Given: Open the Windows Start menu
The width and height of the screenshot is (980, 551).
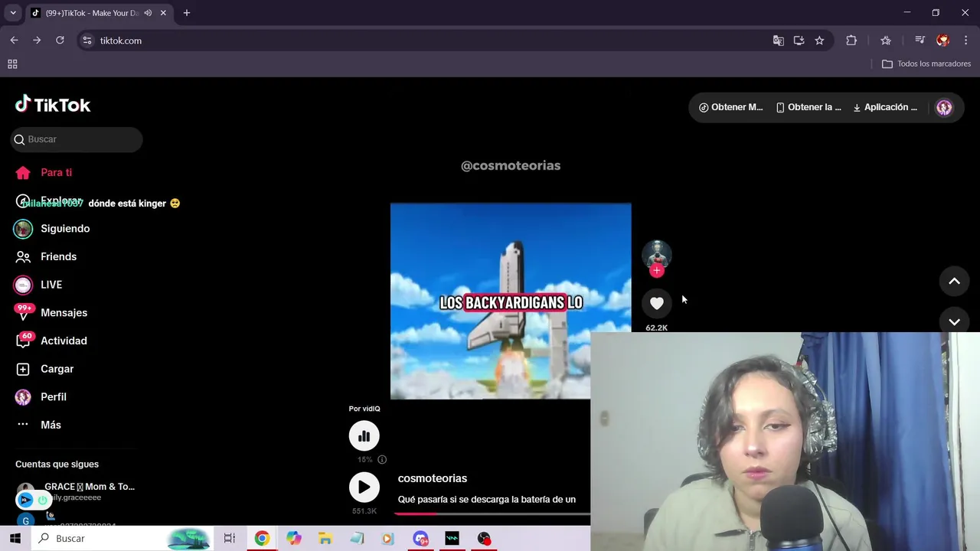Looking at the screenshot, I should 15,539.
